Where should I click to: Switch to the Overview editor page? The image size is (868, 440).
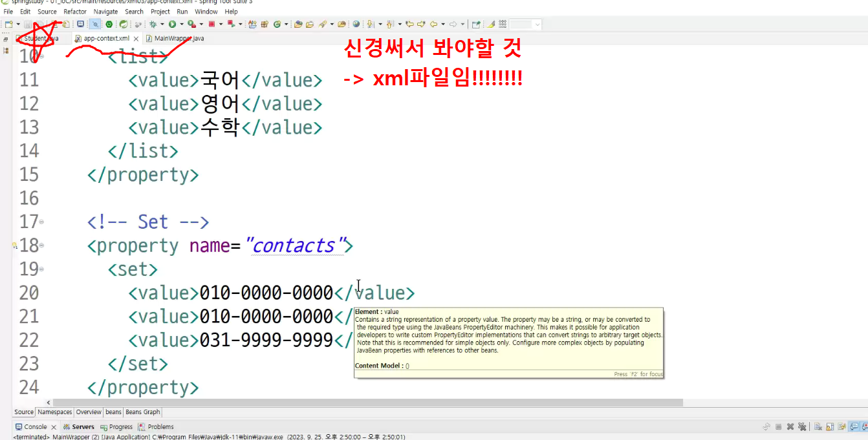click(x=89, y=412)
